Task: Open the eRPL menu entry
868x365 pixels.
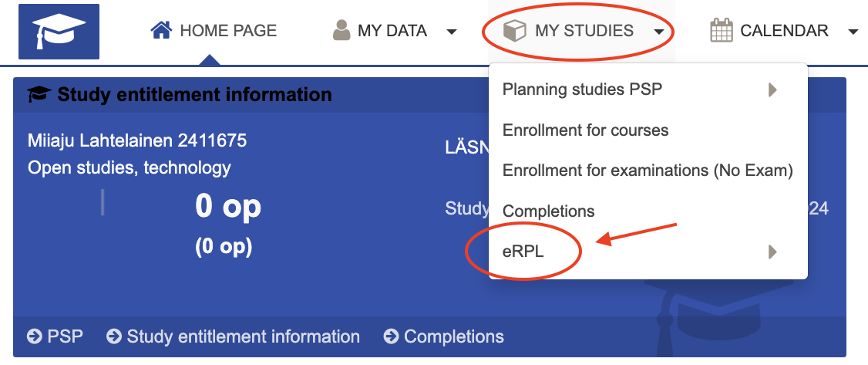Action: tap(523, 252)
